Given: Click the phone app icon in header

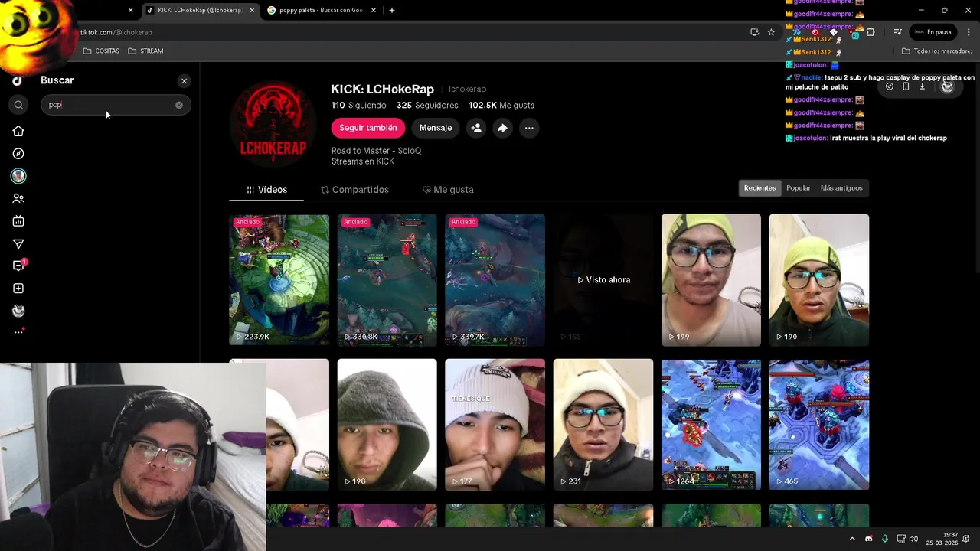Looking at the screenshot, I should [906, 86].
